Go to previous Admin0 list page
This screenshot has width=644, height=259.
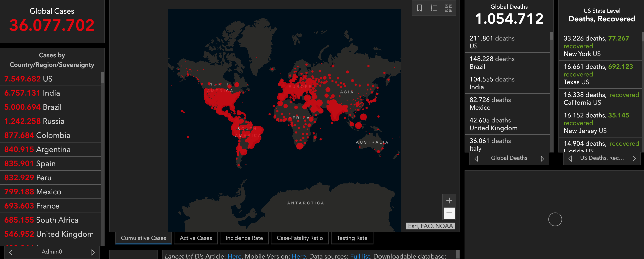point(11,252)
